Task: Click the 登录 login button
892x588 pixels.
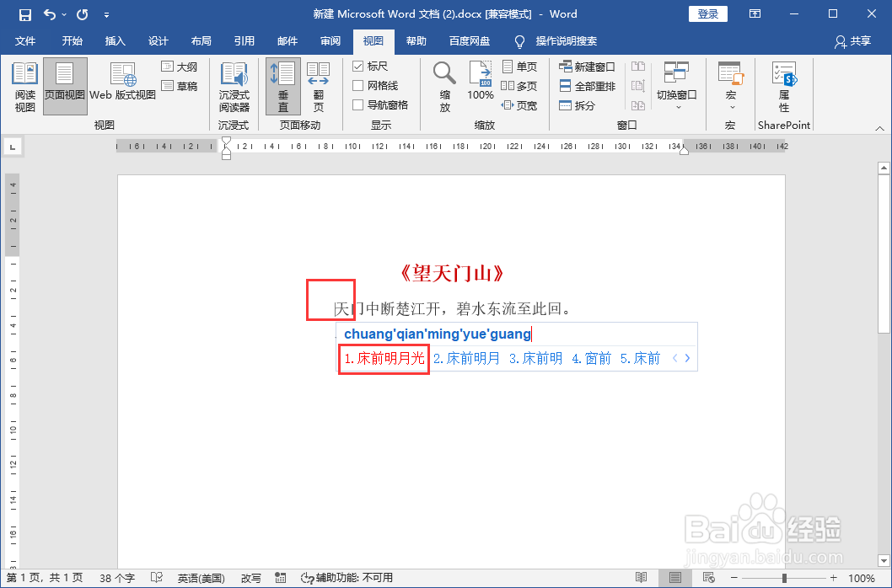Action: pos(707,13)
